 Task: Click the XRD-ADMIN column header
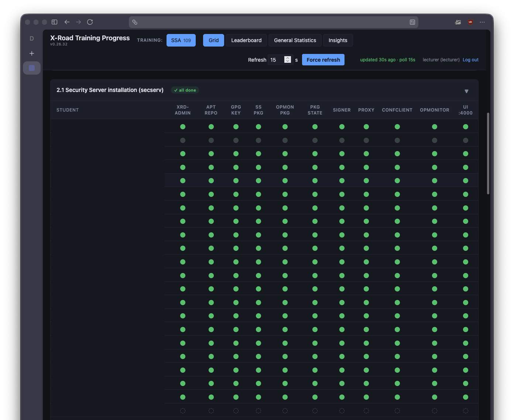183,110
